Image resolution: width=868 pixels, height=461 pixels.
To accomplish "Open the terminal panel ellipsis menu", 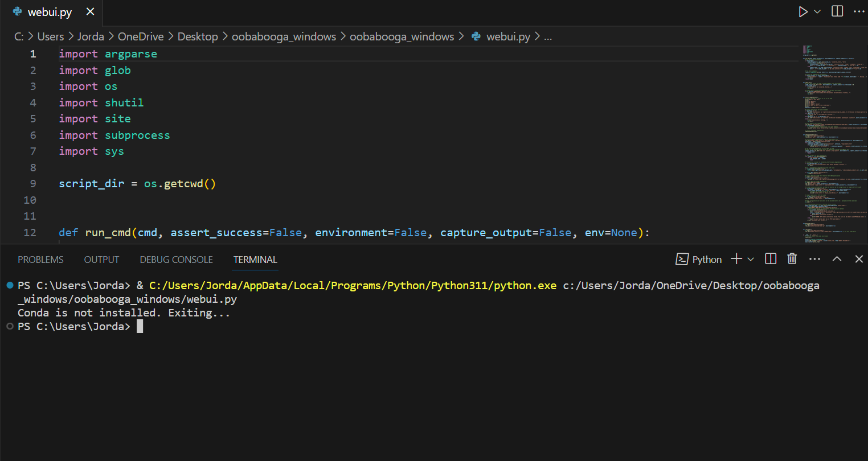I will pos(814,259).
